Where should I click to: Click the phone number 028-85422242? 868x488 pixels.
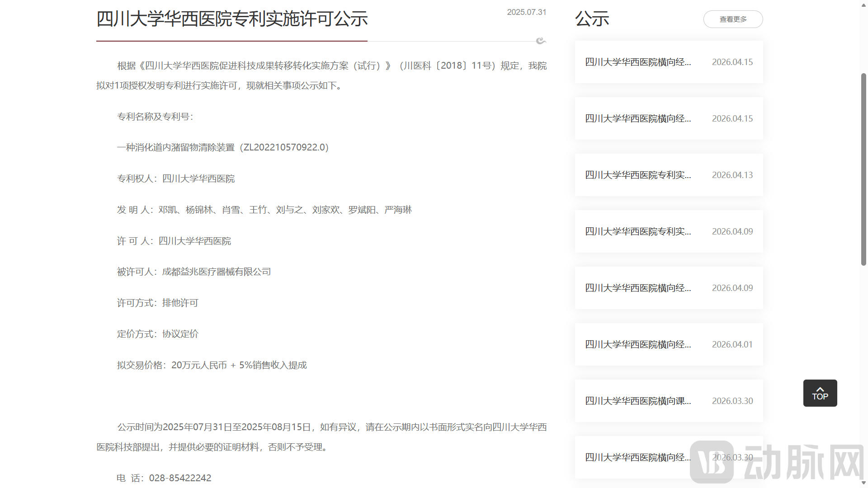180,478
